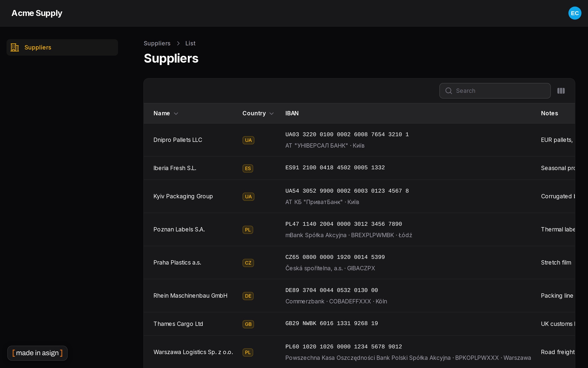Sort by Name column chevron

176,113
